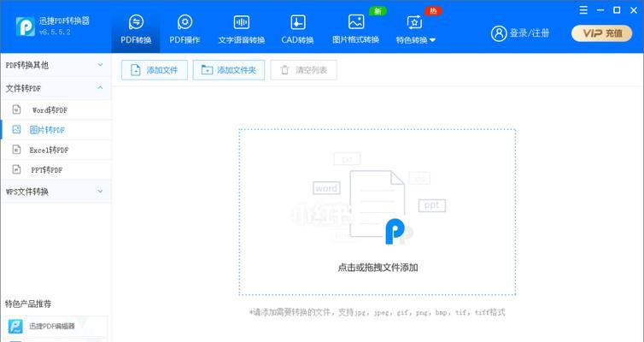This screenshot has height=342, width=644.
Task: Click the version number v8.5.5.2
Action: [x=55, y=32]
